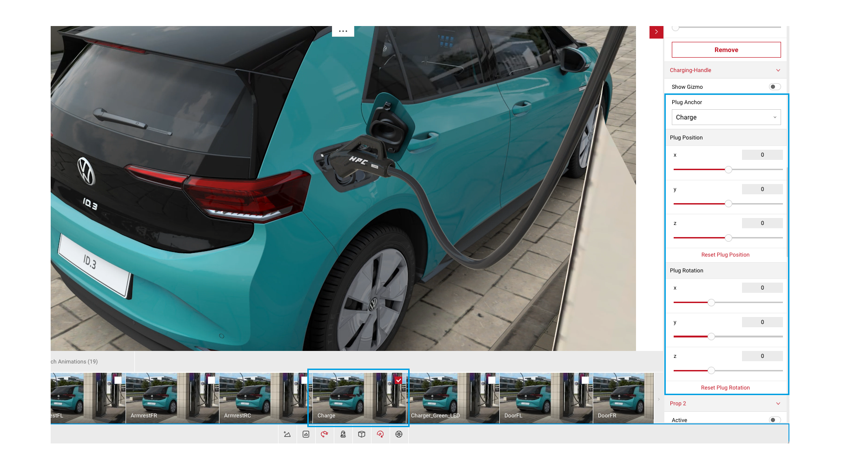Select the 3D cube icon
868x469 pixels.
pos(362,434)
